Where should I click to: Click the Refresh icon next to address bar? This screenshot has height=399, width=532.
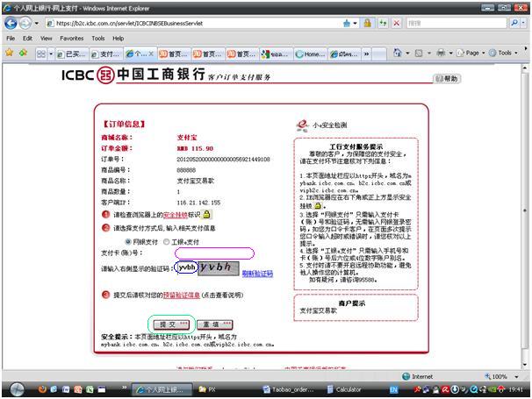tap(383, 23)
